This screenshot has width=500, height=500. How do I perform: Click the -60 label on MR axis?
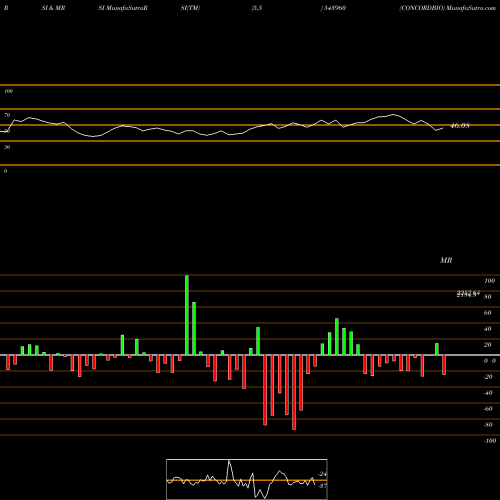(488, 409)
